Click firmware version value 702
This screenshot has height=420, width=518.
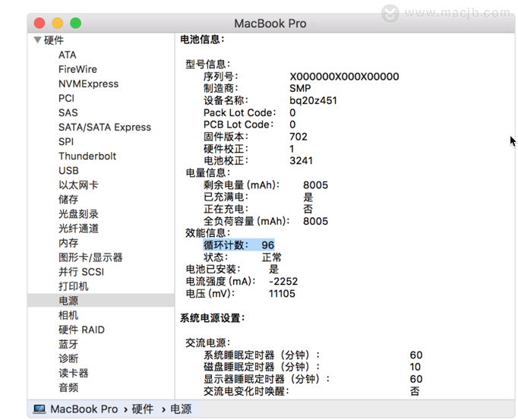[298, 137]
